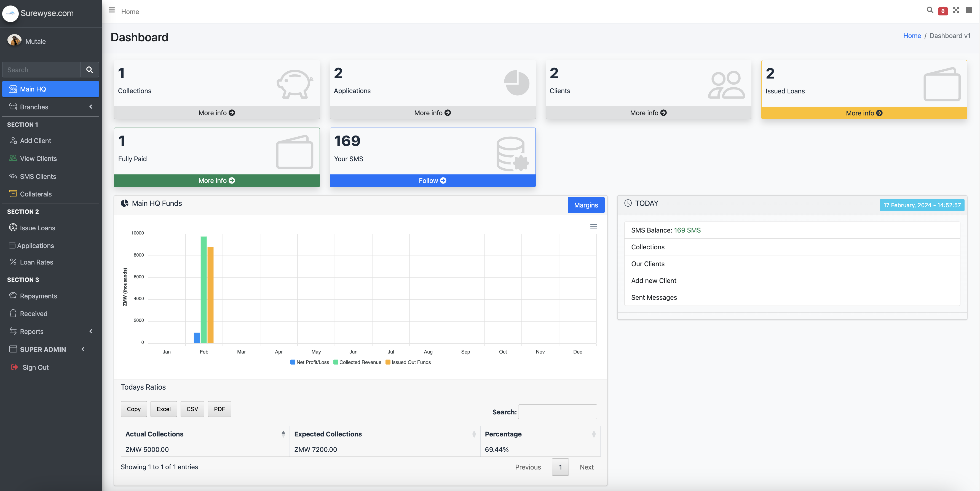Toggle Issued Out Funds legend series

408,362
